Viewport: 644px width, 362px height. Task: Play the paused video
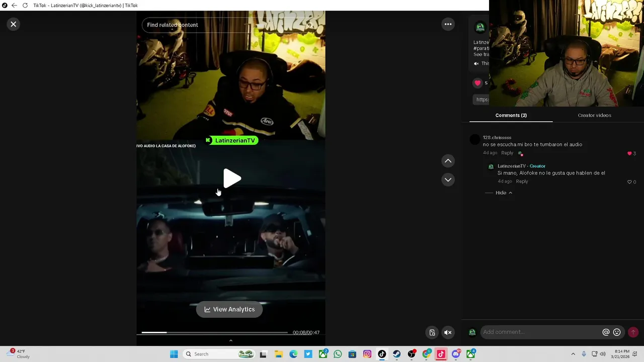(232, 178)
